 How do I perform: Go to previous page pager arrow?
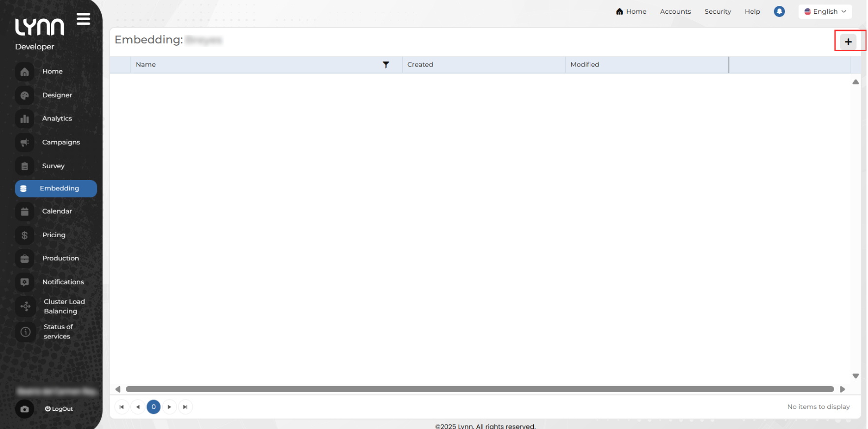138,407
